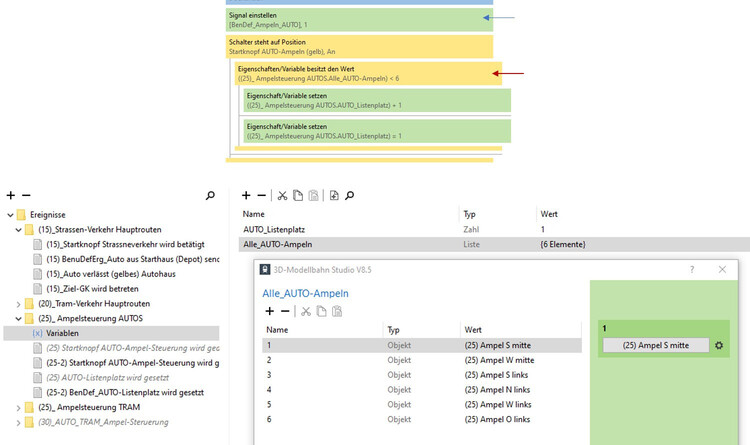750x445 pixels.
Task: Click the search magnifier in variables toolbar
Action: click(x=350, y=196)
